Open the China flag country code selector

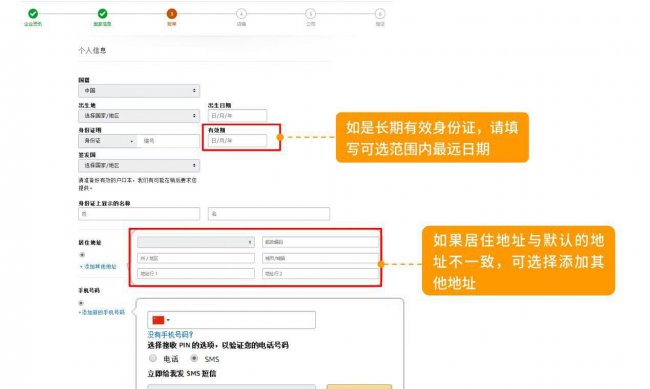point(161,320)
